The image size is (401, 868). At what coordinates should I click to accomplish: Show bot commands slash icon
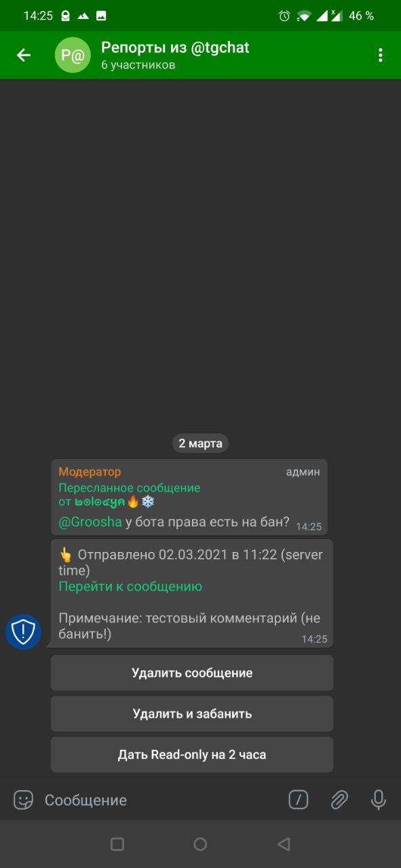(299, 800)
